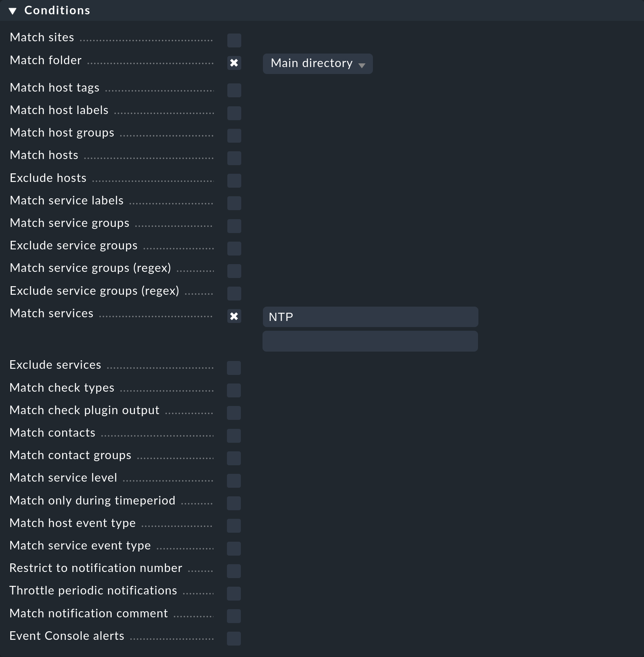The image size is (644, 657).
Task: Check the Match hosts box
Action: (234, 158)
